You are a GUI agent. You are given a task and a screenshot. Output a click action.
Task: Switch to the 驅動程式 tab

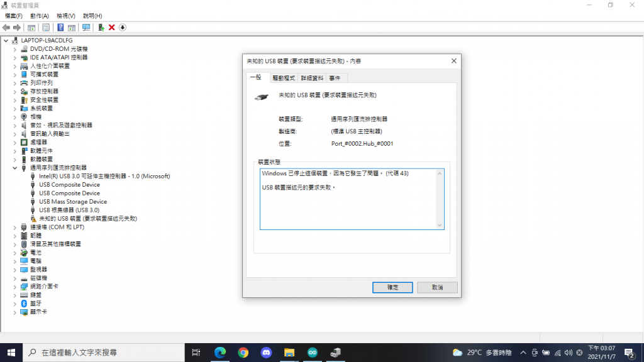coord(284,78)
